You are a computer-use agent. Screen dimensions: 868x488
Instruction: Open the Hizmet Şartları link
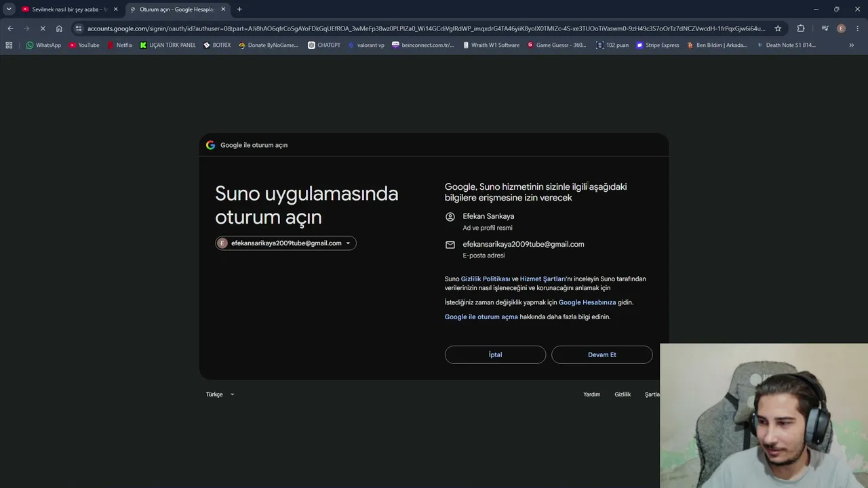point(543,279)
